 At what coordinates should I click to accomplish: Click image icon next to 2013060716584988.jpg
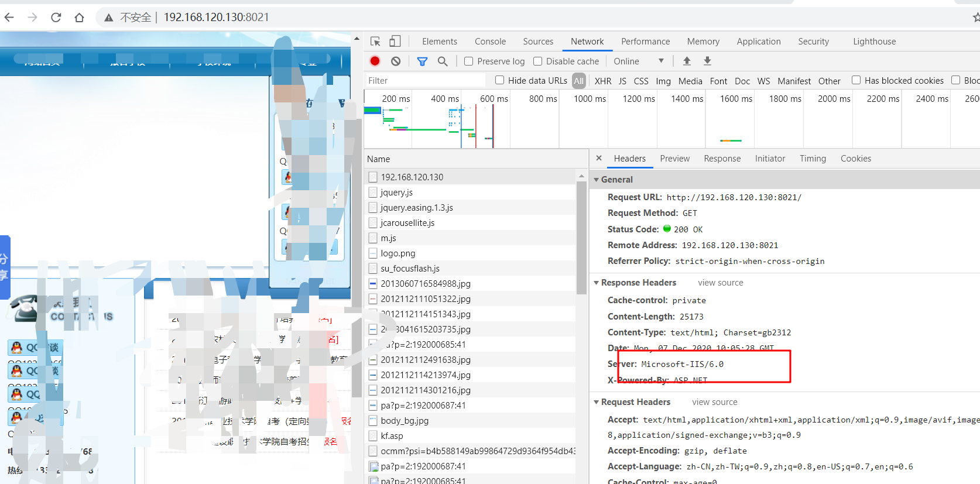tap(373, 283)
